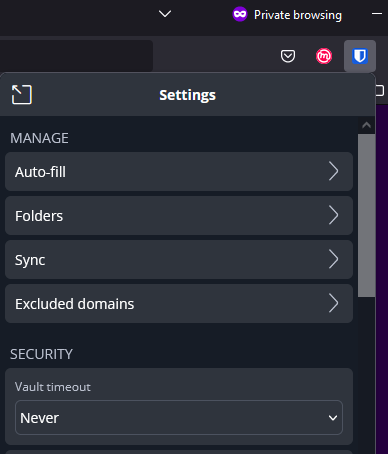Open Folders settings
Viewport: 388px width, 454px height.
point(179,216)
